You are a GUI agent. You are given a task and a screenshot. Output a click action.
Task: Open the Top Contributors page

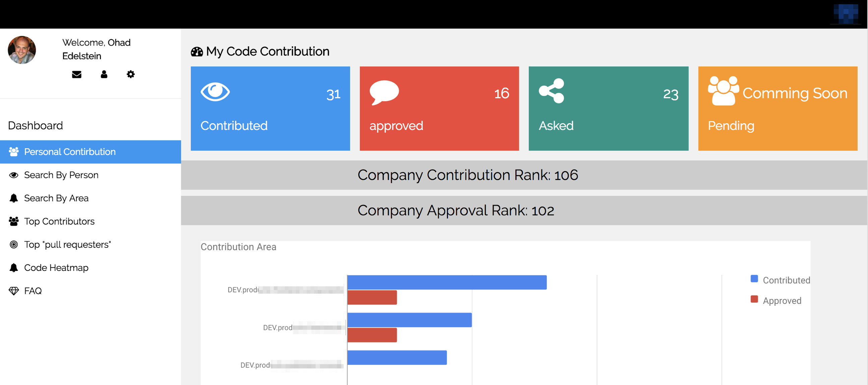click(x=59, y=221)
